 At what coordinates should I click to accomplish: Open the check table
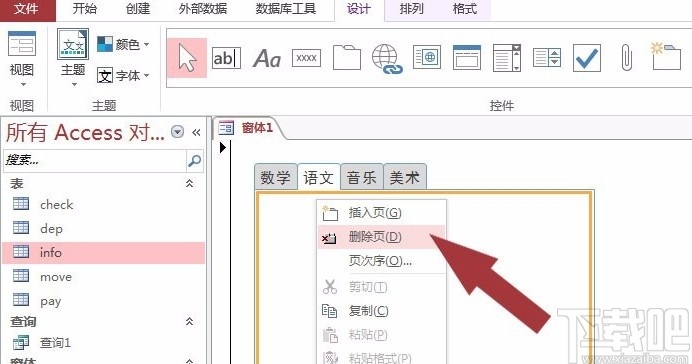[x=103, y=204]
